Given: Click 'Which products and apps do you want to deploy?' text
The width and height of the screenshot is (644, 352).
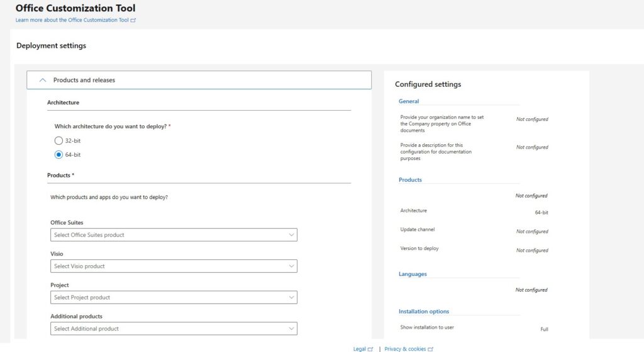Looking at the screenshot, I should click(109, 197).
